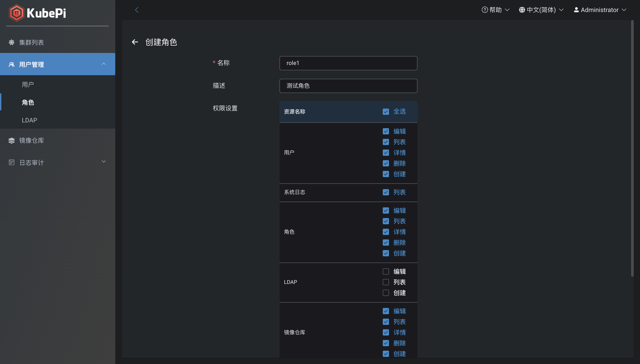Open the 中文(简体) language dropdown

tap(541, 10)
